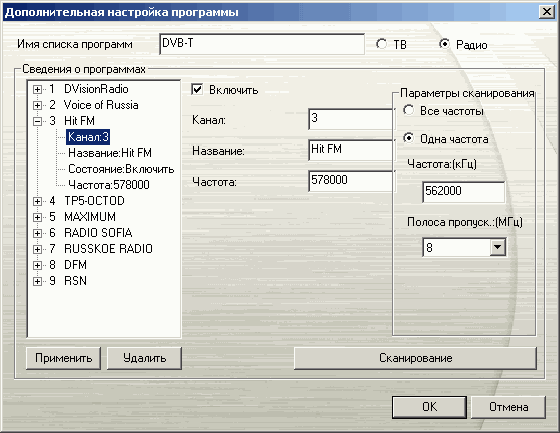Viewport: 560px width, 433px height.
Task: Select DVisionRadio in the program list
Action: pos(96,89)
